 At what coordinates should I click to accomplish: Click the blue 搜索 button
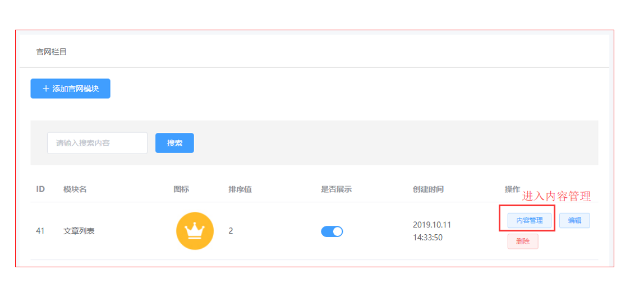coord(174,143)
